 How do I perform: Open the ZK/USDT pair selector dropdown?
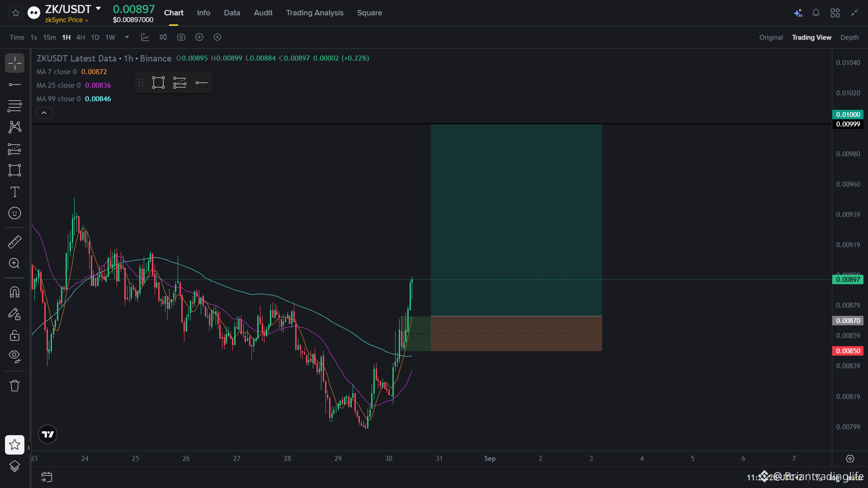98,9
